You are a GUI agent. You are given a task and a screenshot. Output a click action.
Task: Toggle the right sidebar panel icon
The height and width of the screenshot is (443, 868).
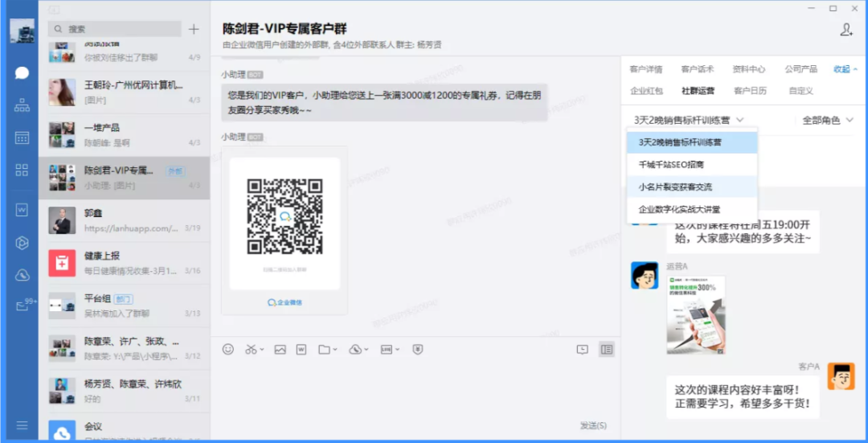click(x=607, y=349)
